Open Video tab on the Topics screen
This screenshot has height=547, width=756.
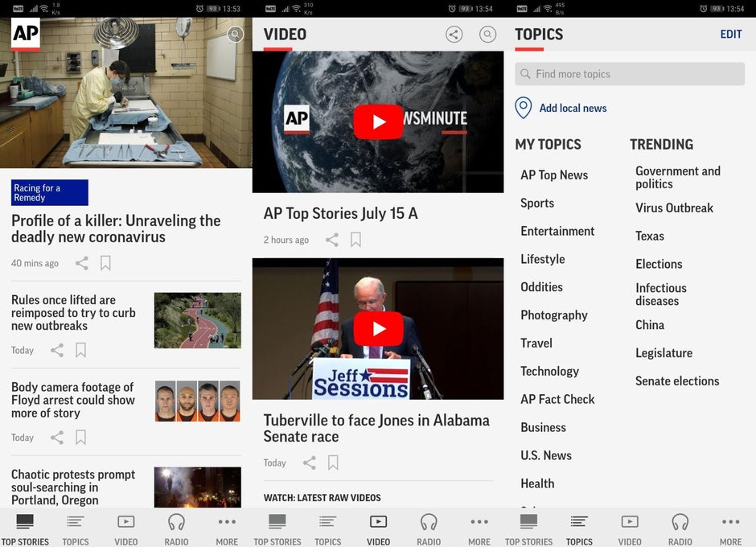point(630,529)
